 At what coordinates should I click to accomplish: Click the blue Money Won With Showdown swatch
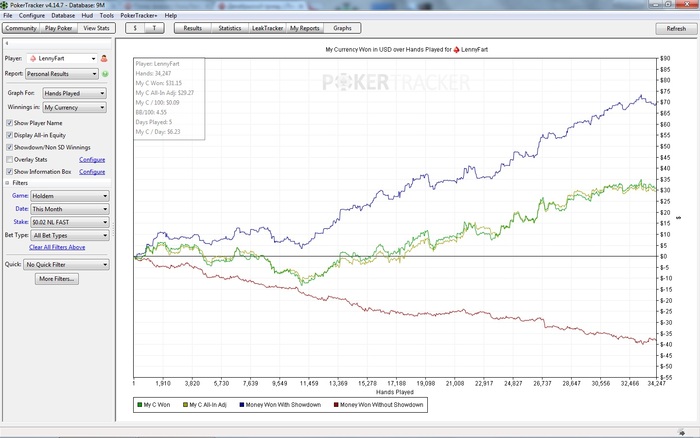242,405
